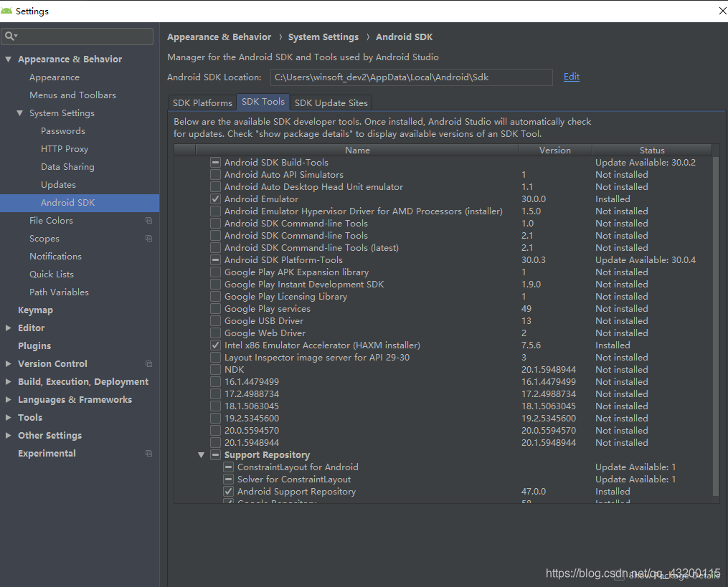Screen dimensions: 728x587
Task: Click Appearance & Behavior in the breadcrumb
Action: tap(219, 37)
